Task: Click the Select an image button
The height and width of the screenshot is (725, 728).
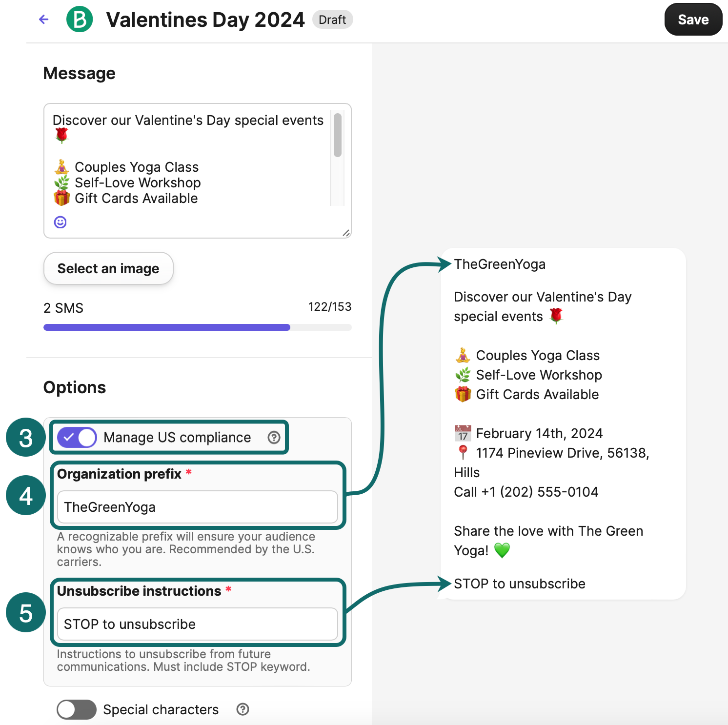Action: 108,268
